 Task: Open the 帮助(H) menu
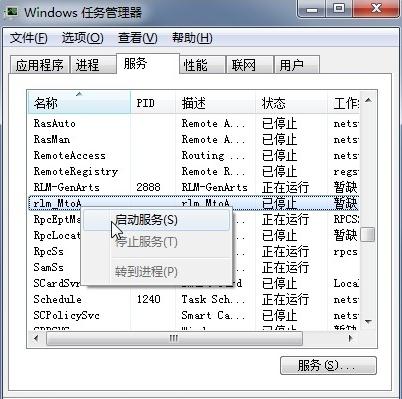click(x=192, y=38)
